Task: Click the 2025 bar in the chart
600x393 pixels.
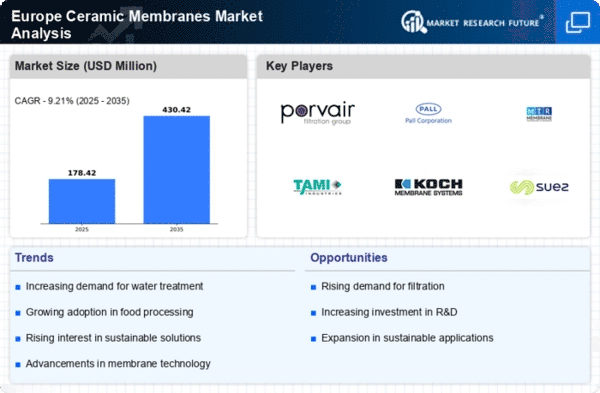Action: [x=82, y=201]
